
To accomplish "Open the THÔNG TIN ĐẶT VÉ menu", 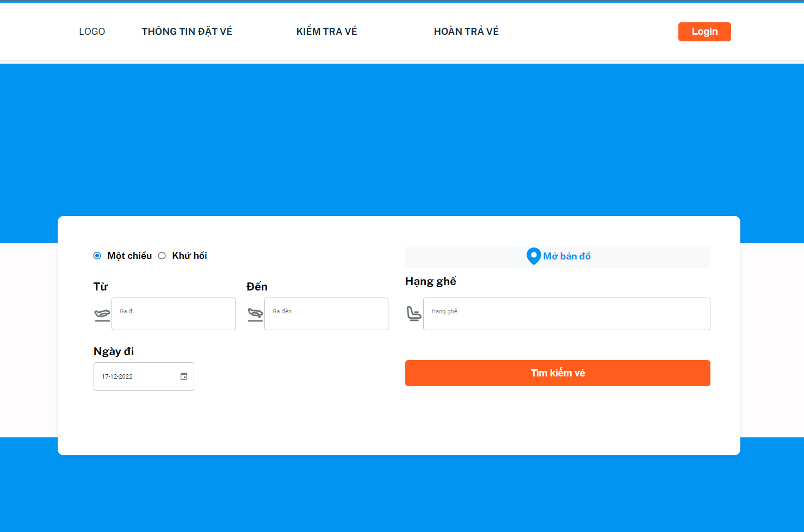I will coord(187,31).
